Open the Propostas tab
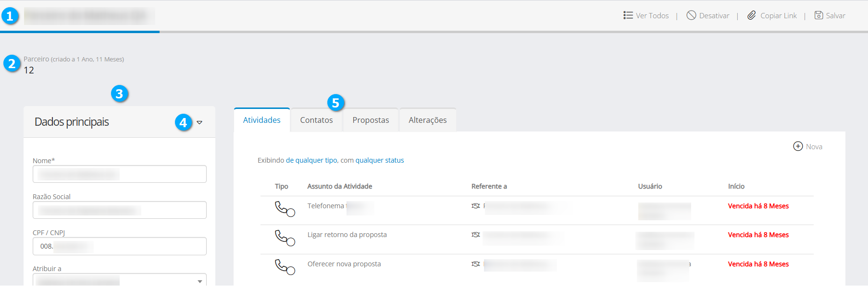The height and width of the screenshot is (286, 868). [x=371, y=120]
